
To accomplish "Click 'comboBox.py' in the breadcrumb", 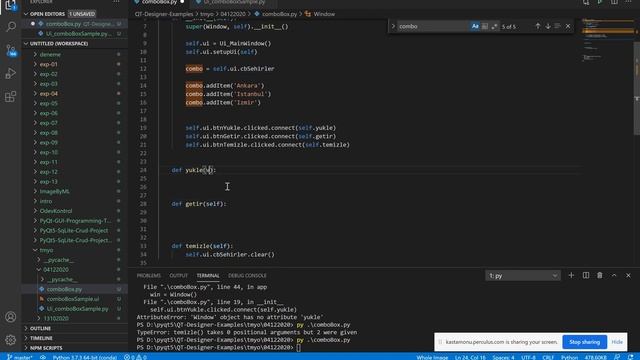I will [279, 14].
